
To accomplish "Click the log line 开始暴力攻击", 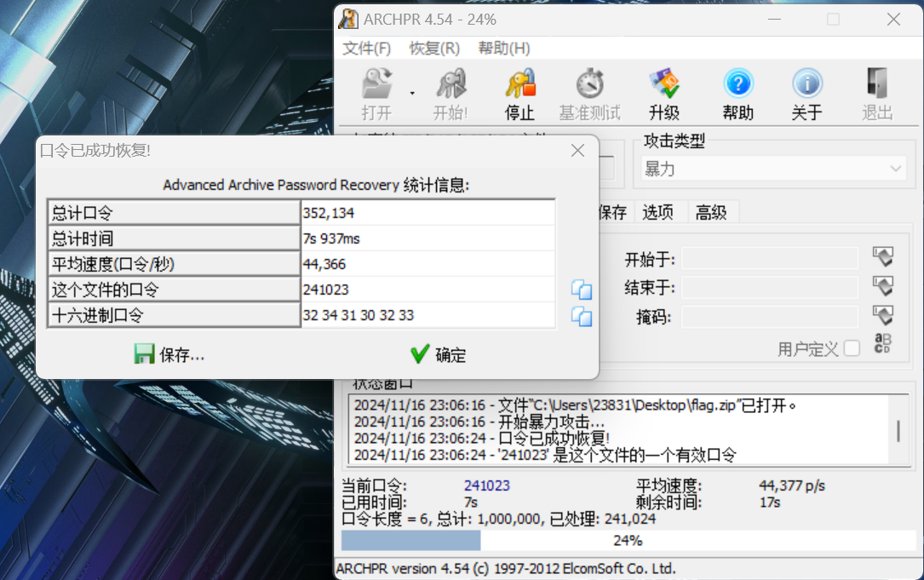I will pos(479,422).
